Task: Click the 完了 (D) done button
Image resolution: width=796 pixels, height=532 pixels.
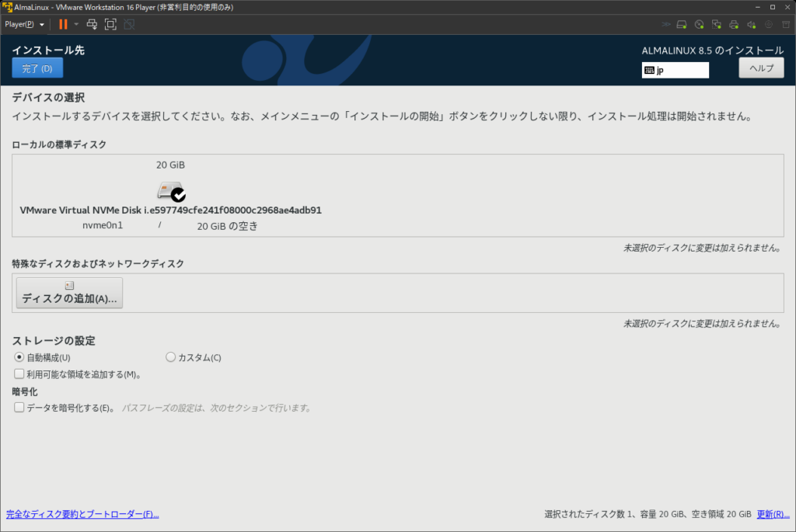Action: (37, 68)
